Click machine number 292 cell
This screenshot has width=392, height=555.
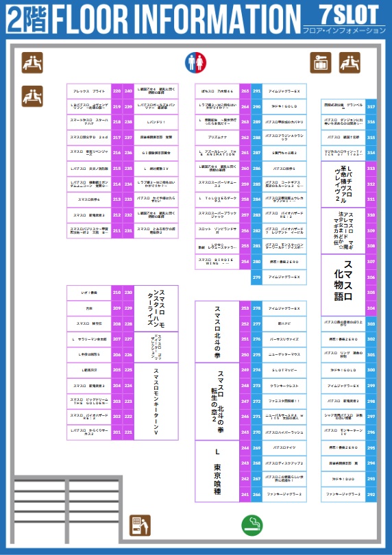point(371,495)
